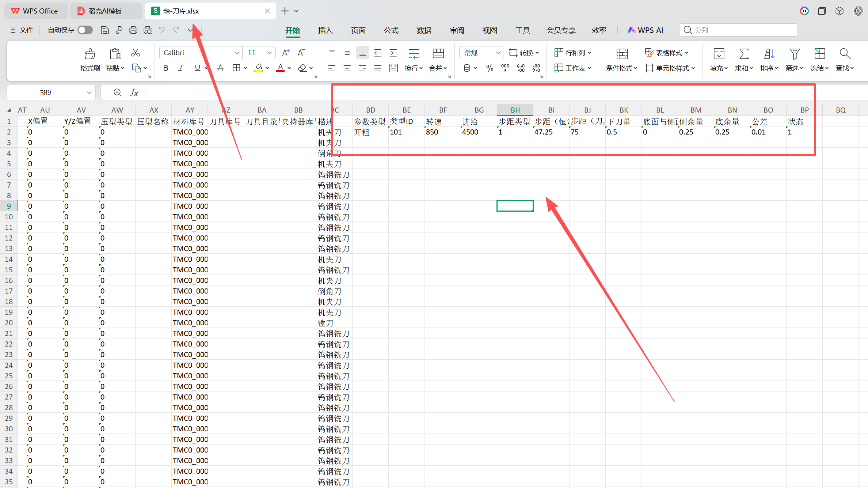Viewport: 868px width, 488px height.
Task: Click the search box showing 分列
Action: pyautogui.click(x=738, y=30)
